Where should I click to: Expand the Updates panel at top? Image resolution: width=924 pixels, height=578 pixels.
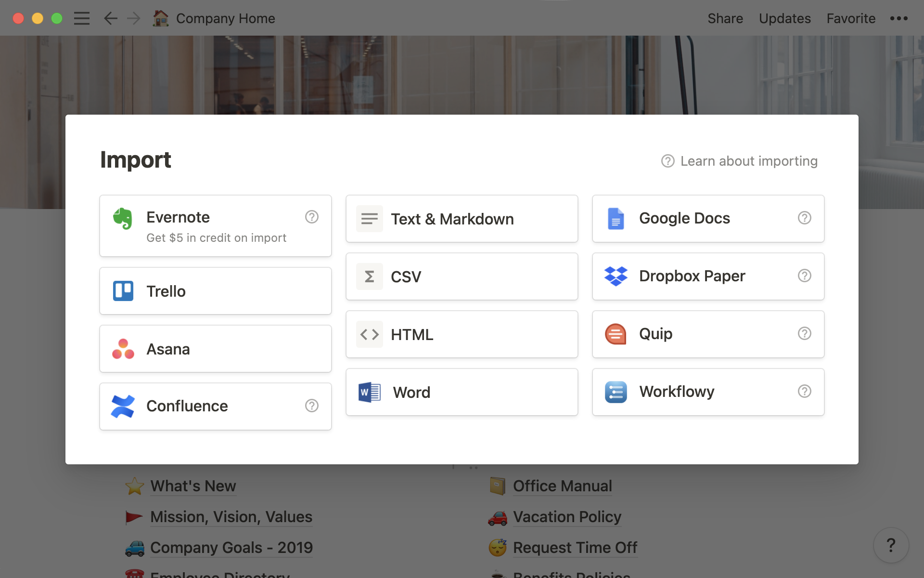(784, 18)
